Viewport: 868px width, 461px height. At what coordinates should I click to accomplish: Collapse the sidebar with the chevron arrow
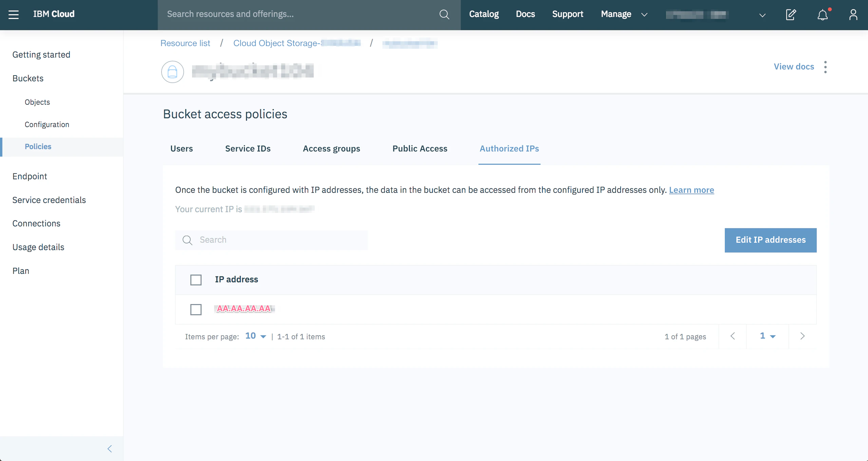110,449
